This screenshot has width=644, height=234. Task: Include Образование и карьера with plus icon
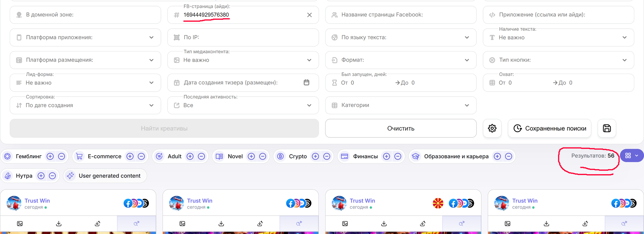click(497, 156)
